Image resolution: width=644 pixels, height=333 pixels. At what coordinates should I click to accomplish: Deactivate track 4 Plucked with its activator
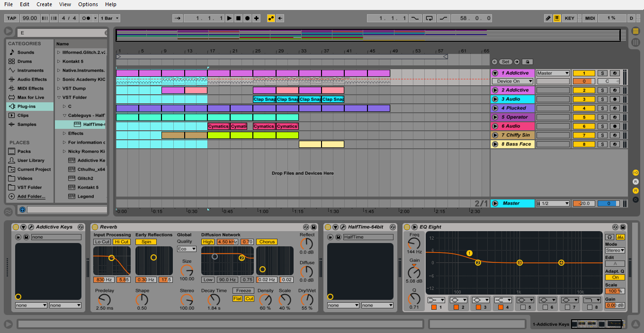pyautogui.click(x=584, y=108)
